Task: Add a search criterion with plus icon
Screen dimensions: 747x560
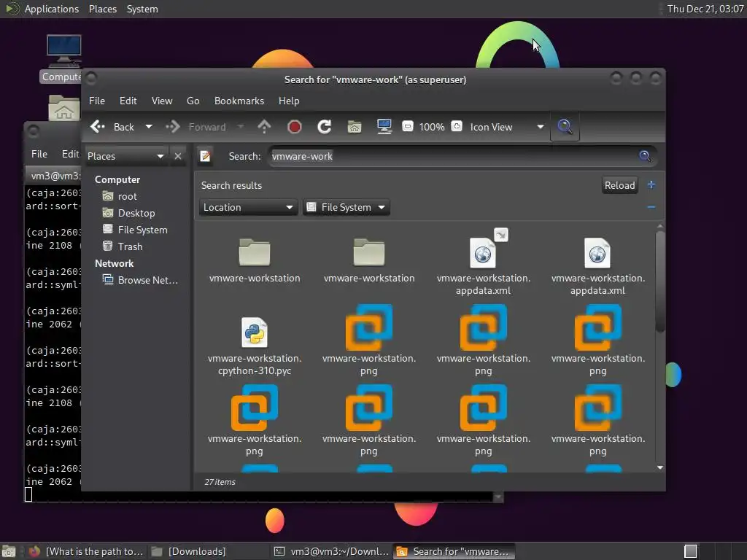Action: (x=651, y=184)
